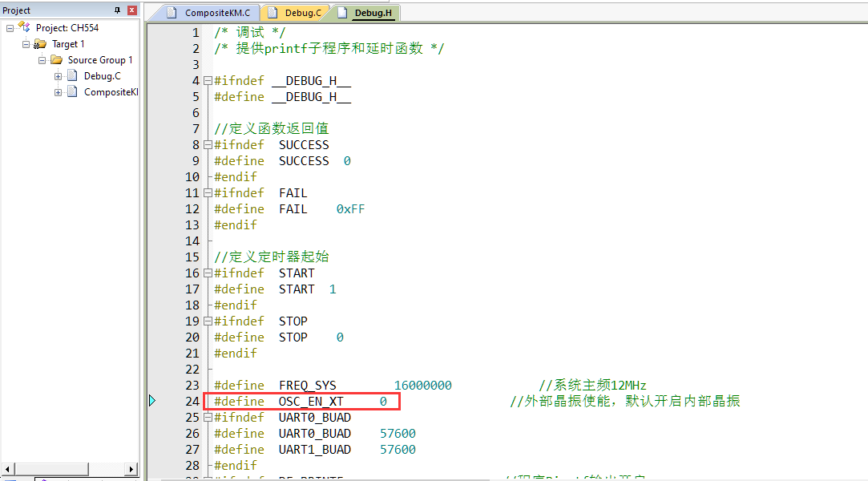This screenshot has width=868, height=481.
Task: Fold the #ifndef START block at line 16
Action: click(208, 273)
